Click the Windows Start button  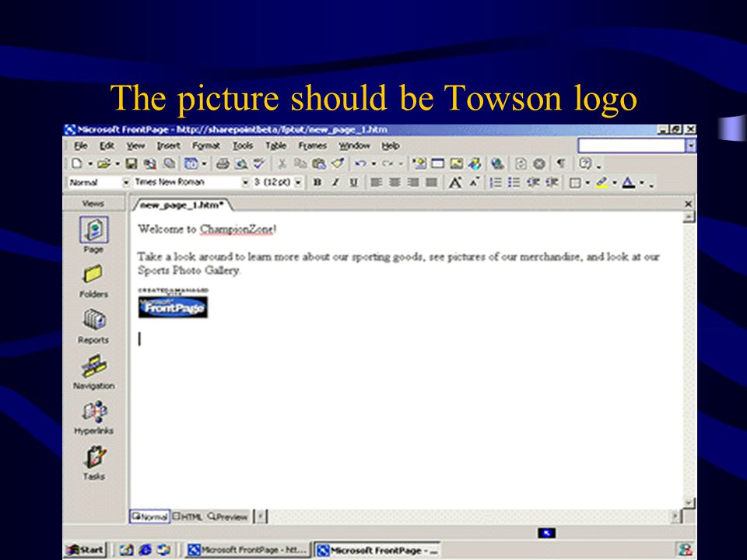pyautogui.click(x=86, y=550)
